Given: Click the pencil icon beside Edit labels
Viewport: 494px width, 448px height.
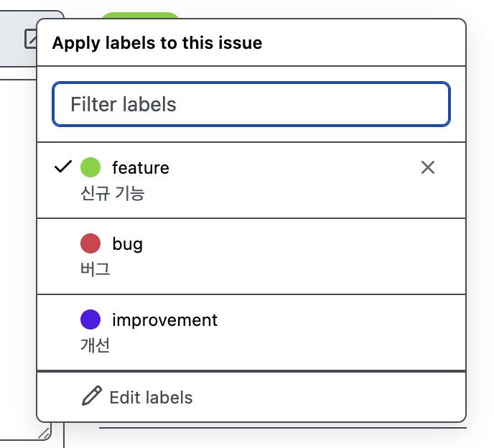Looking at the screenshot, I should click(x=92, y=396).
